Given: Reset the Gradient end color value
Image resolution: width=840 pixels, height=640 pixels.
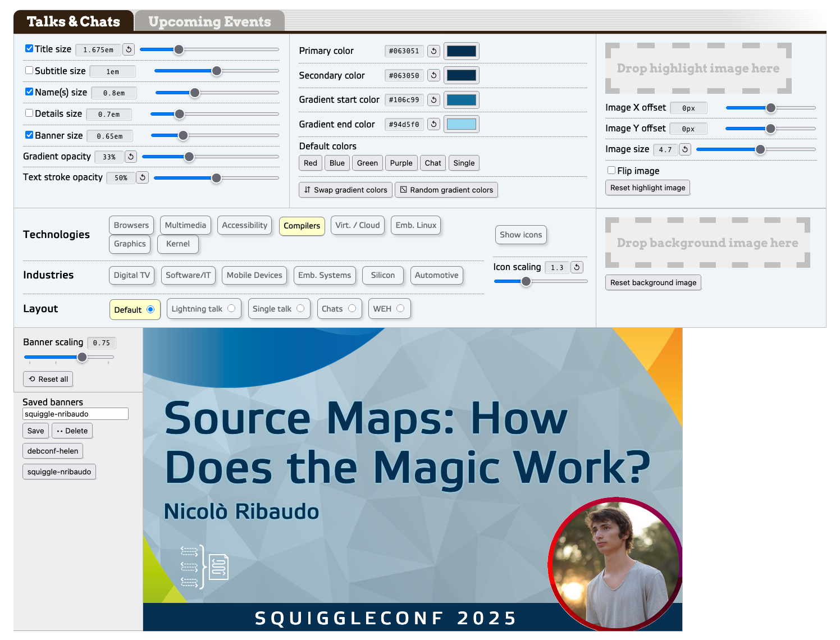Looking at the screenshot, I should click(433, 124).
